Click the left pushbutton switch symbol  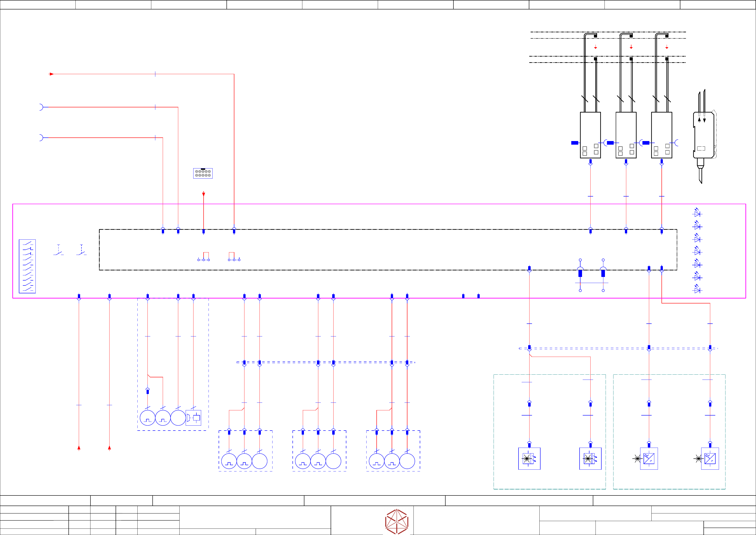pyautogui.click(x=59, y=250)
